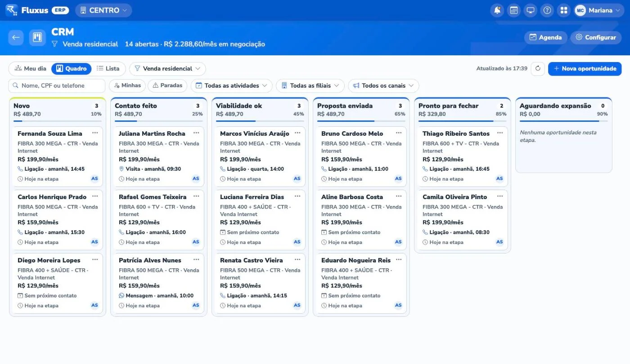
Task: Click the Pronto para fechar column title
Action: (x=448, y=106)
